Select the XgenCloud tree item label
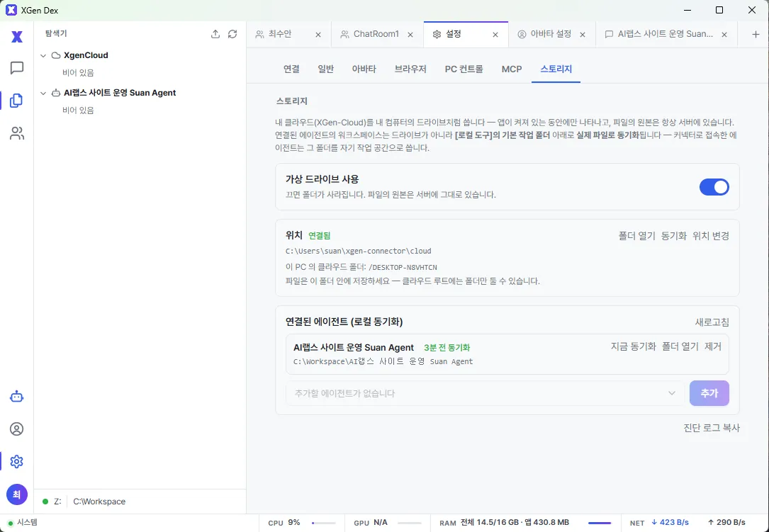Screen dimensions: 769x532 point(86,55)
